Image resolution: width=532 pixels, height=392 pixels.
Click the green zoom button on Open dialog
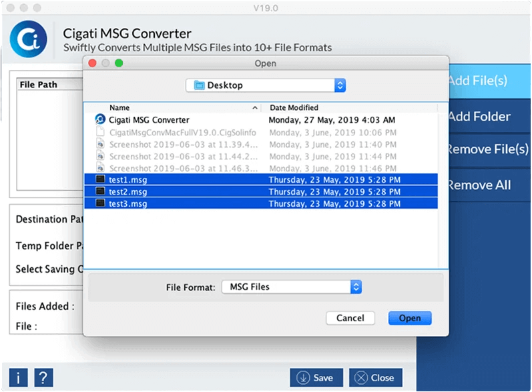pos(119,63)
